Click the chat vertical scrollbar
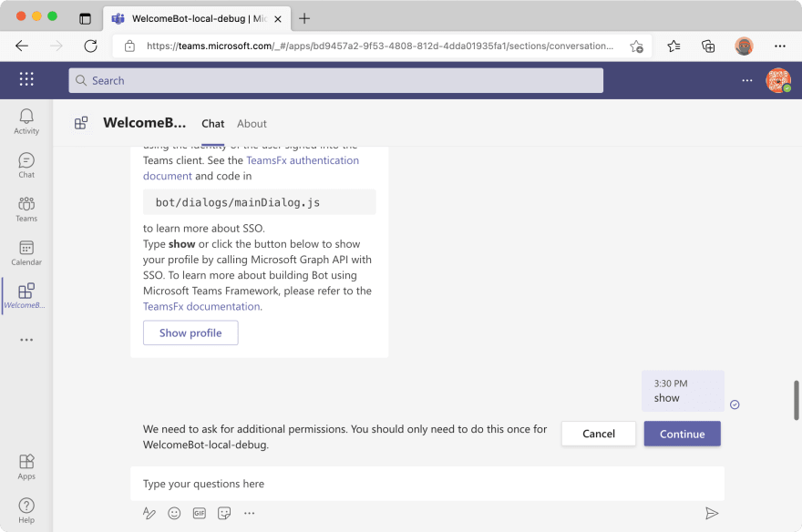802x532 pixels. coord(796,400)
